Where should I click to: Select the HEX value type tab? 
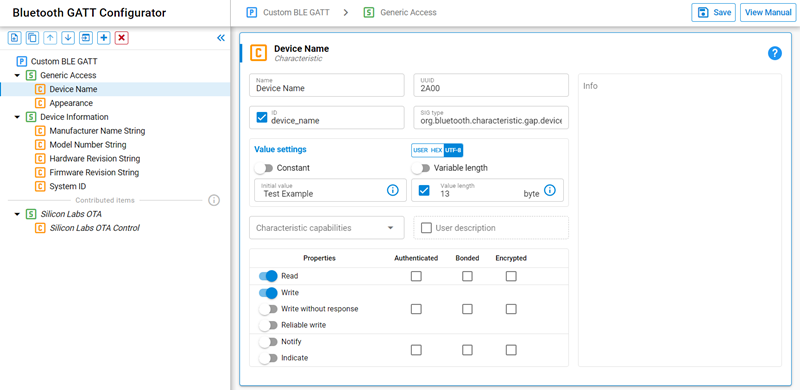point(436,151)
